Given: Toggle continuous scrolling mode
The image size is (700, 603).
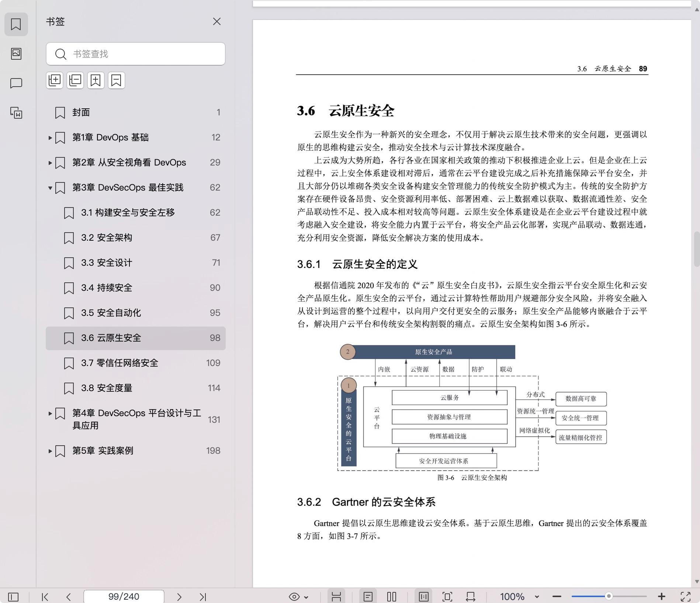Looking at the screenshot, I should [x=336, y=597].
